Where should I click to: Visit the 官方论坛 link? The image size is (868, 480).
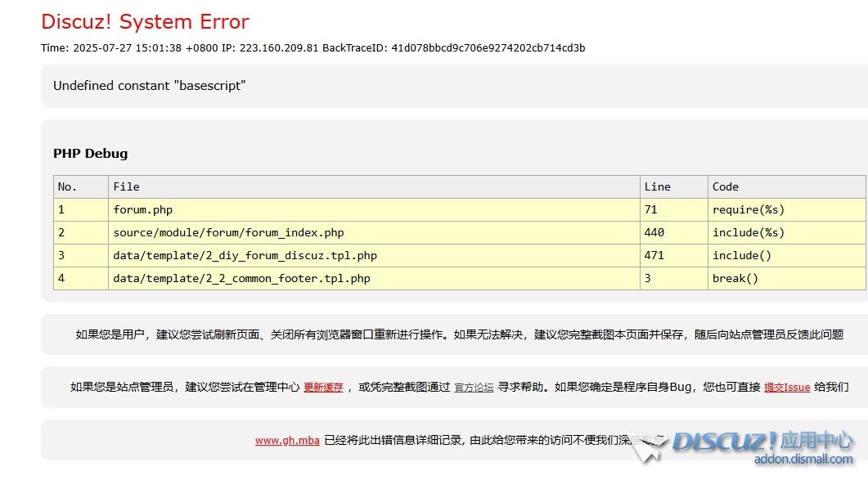(474, 388)
